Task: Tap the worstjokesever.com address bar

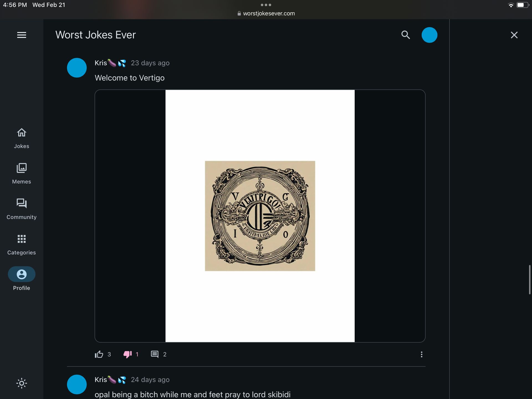Action: [x=266, y=13]
